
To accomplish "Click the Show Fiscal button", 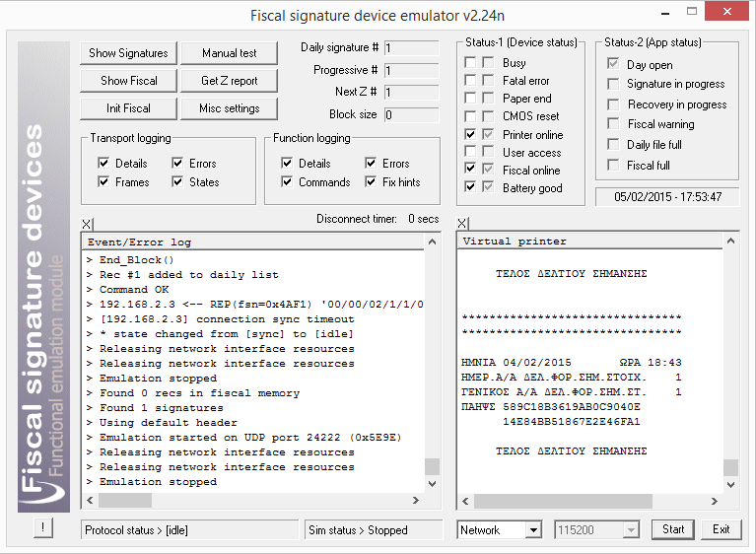I will (x=128, y=81).
